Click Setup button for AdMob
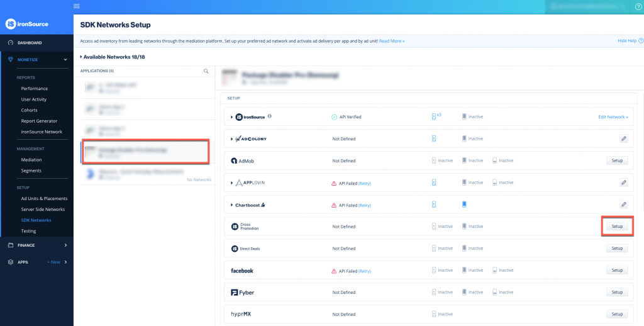 (617, 160)
